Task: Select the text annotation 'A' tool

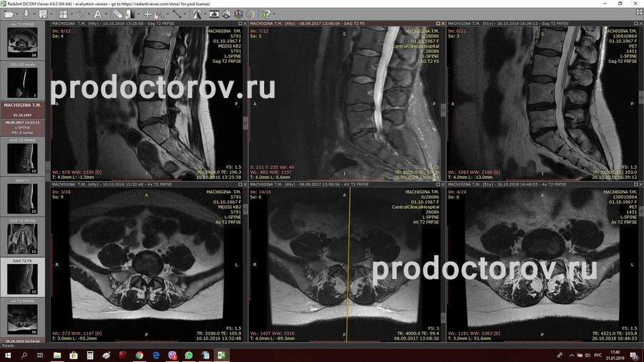Action: click(x=97, y=14)
